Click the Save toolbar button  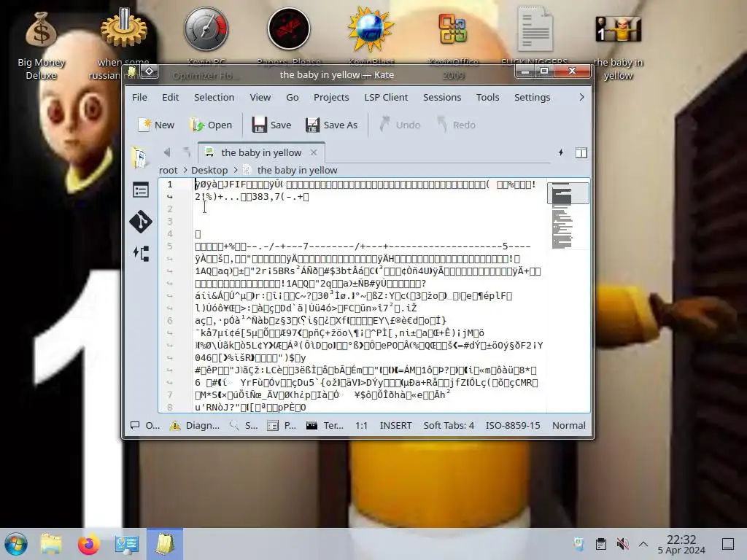tap(271, 125)
